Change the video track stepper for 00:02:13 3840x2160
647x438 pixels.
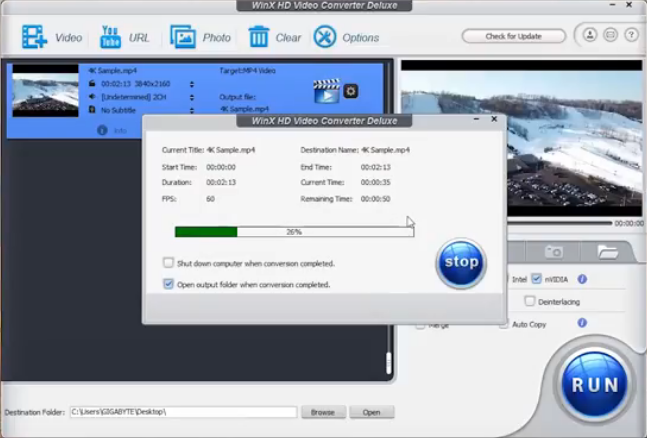point(191,84)
